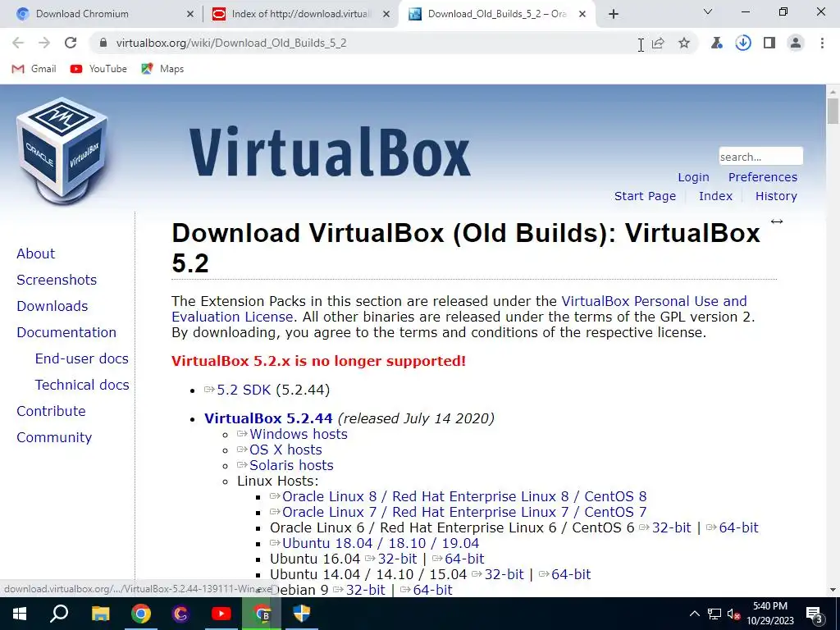This screenshot has width=840, height=630.
Task: Open Chrome three-dot menu
Action: point(822,43)
